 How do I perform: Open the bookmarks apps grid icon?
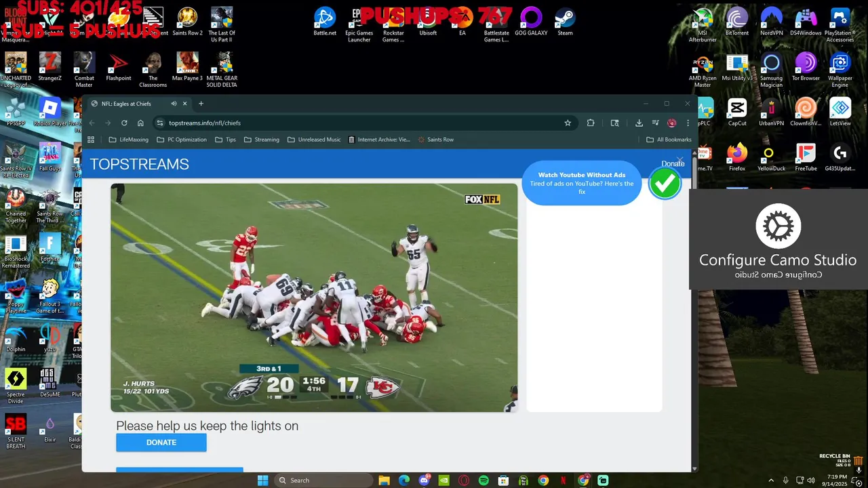point(91,140)
